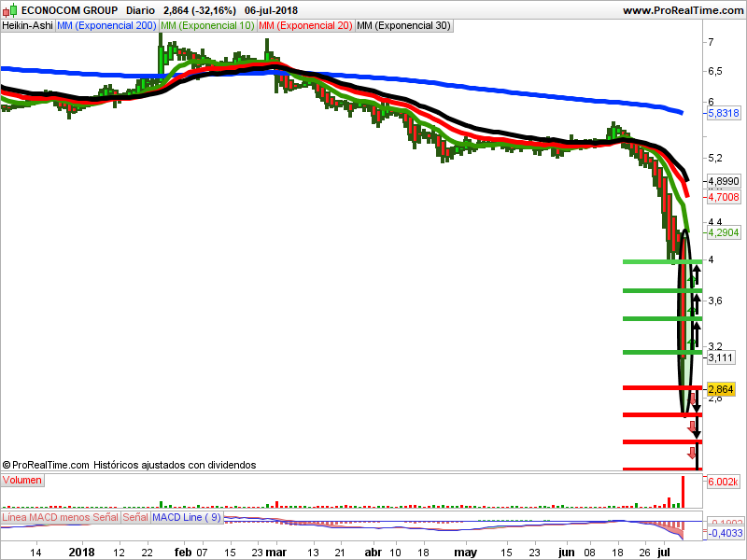
Task: Click the date 06-jul-2018 in the header
Action: tap(271, 10)
